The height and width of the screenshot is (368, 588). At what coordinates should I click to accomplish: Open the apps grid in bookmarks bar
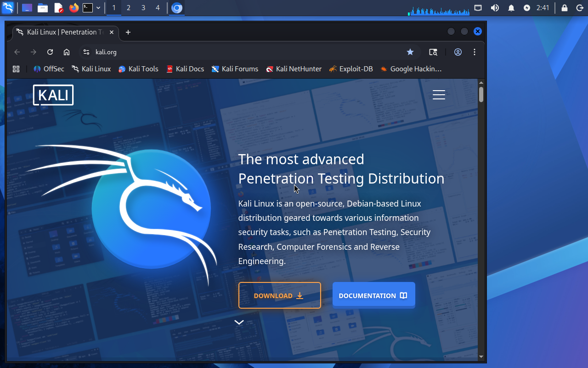(16, 69)
